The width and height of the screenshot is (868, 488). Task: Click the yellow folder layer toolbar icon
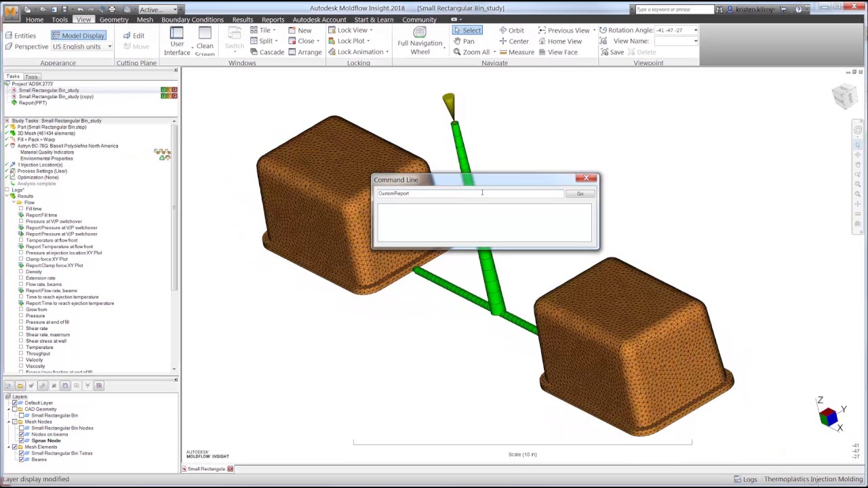click(x=20, y=386)
